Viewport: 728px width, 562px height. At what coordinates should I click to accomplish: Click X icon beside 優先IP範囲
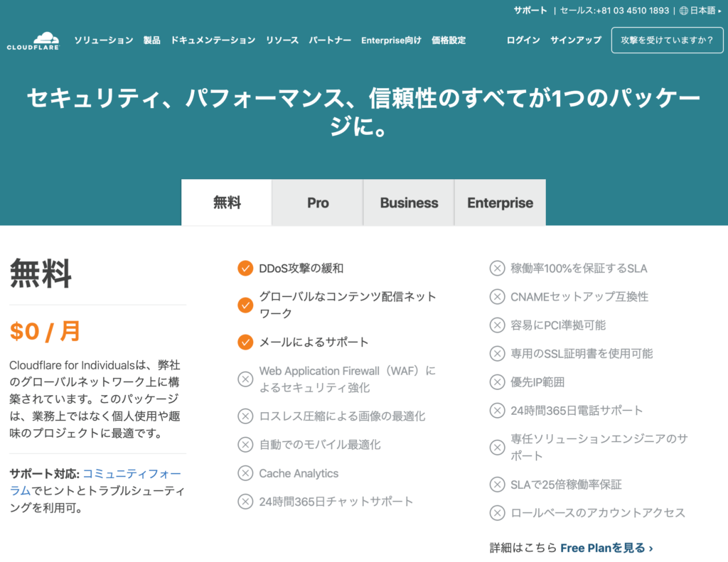(x=497, y=382)
